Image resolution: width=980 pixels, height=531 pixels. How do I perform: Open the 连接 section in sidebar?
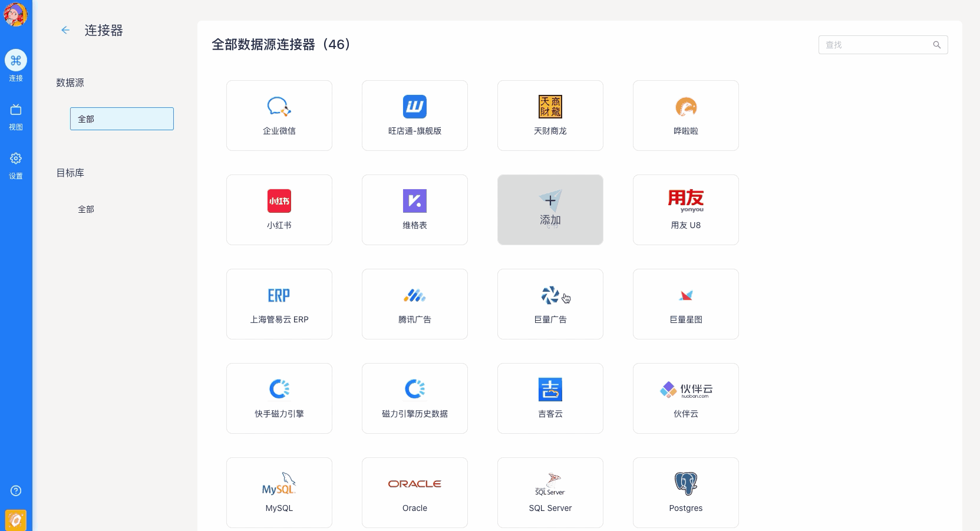click(16, 65)
